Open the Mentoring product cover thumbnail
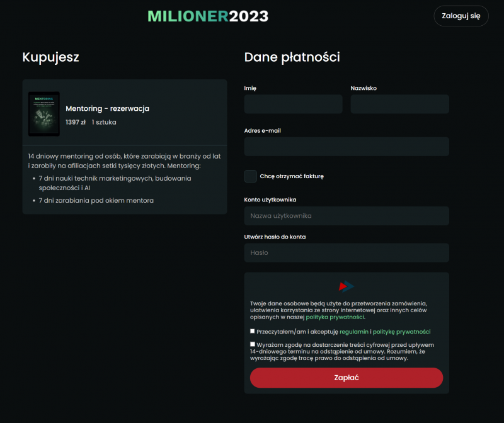Image resolution: width=504 pixels, height=423 pixels. 44,114
